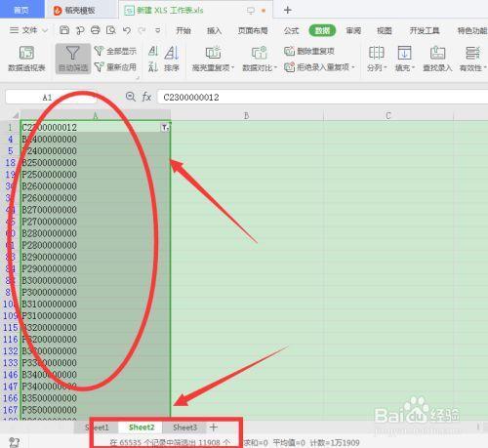Toggle the 自动筛选 auto filter button
The image size is (488, 448).
click(73, 59)
